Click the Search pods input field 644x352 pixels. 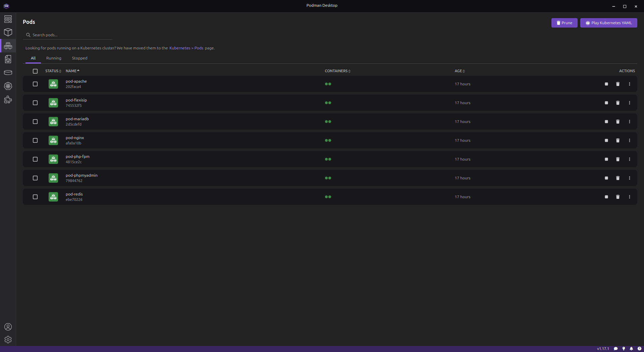point(68,35)
